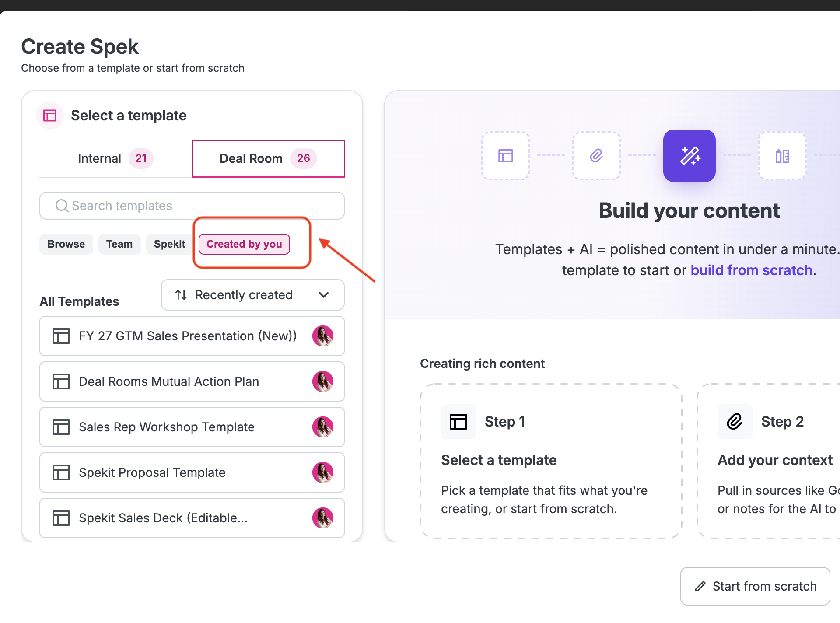Screen dimensions: 840x623
Task: Click the Step 1 template icon
Action: point(458,422)
